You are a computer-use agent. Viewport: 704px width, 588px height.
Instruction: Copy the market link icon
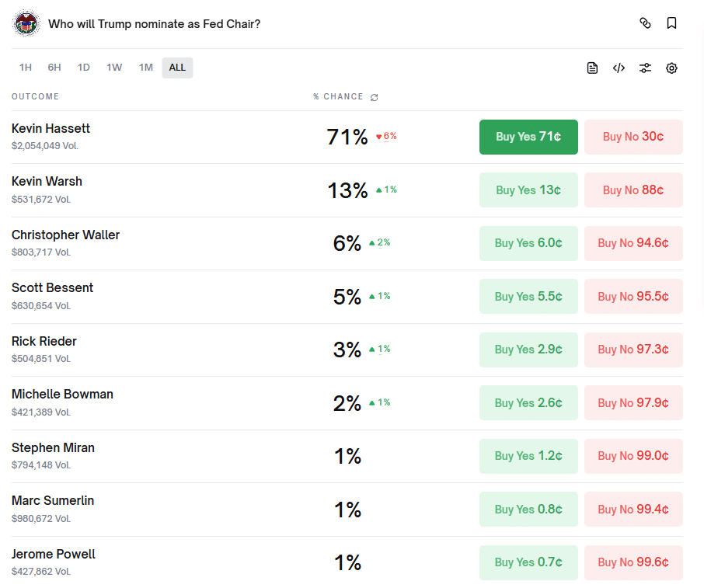(x=646, y=23)
